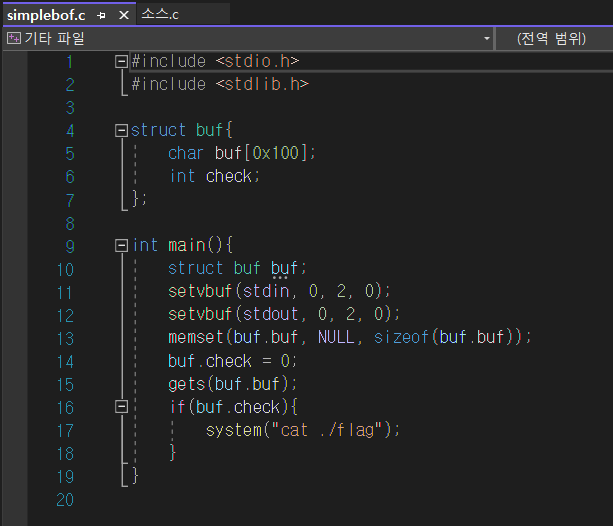This screenshot has height=526, width=613.
Task: Collapse the struct buf definition
Action: 122,131
